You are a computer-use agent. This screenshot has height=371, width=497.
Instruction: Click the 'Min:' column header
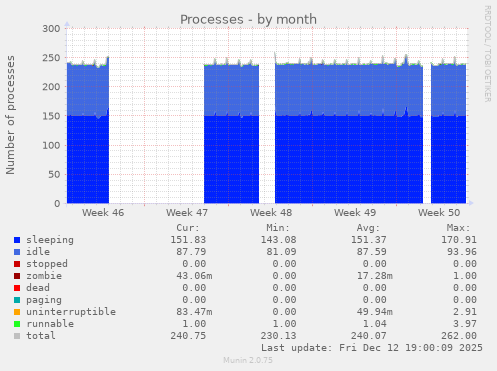[x=278, y=228]
